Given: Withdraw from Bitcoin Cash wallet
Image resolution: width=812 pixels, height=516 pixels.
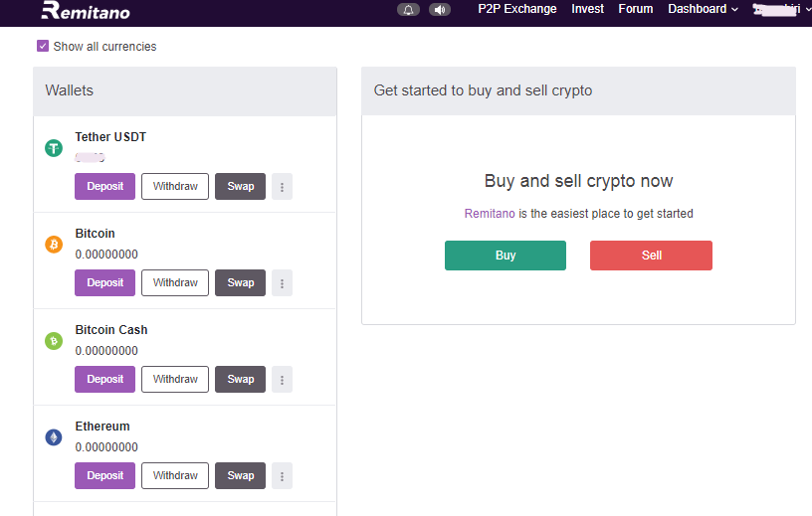Looking at the screenshot, I should [175, 380].
